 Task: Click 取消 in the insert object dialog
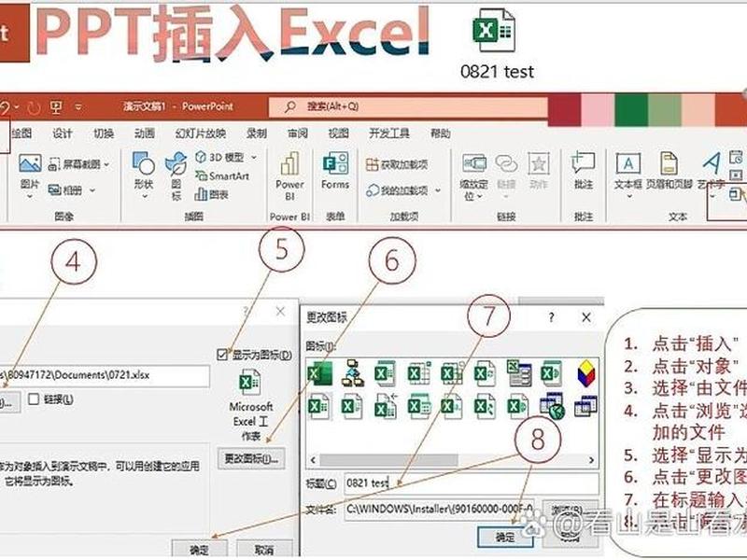point(264,549)
